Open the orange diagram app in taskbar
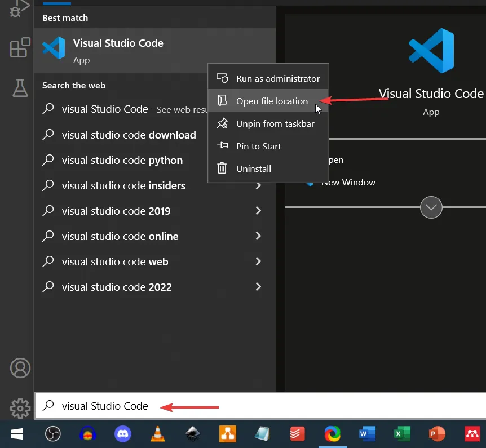 tap(228, 434)
